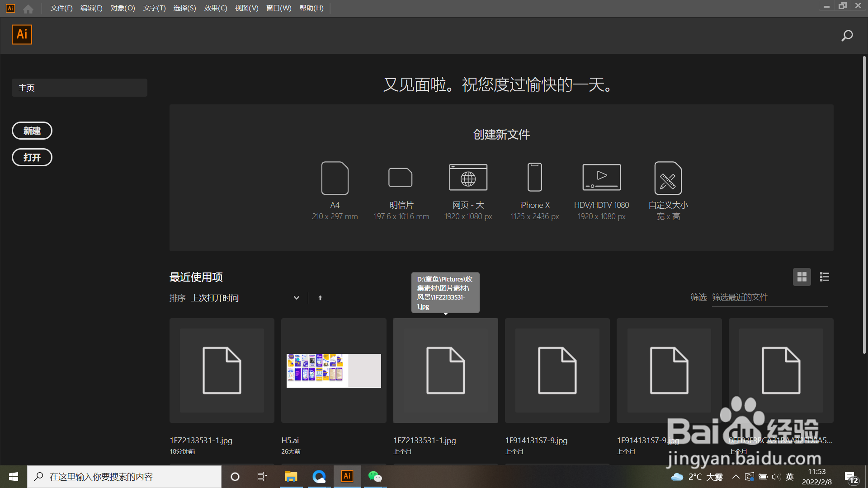This screenshot has width=868, height=488.
Task: Expand the sort by (上次打开时间) dropdown
Action: (x=296, y=298)
